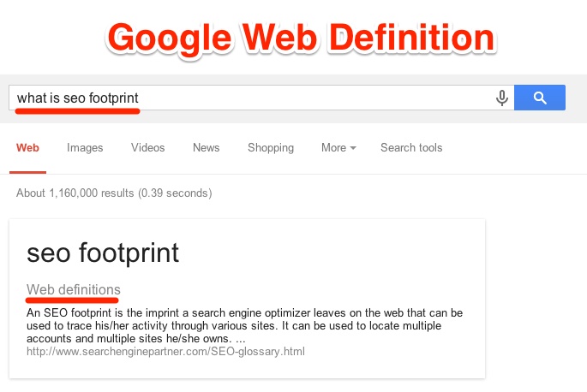
Task: Click the red active indicator under Web tab
Action: tap(27, 172)
